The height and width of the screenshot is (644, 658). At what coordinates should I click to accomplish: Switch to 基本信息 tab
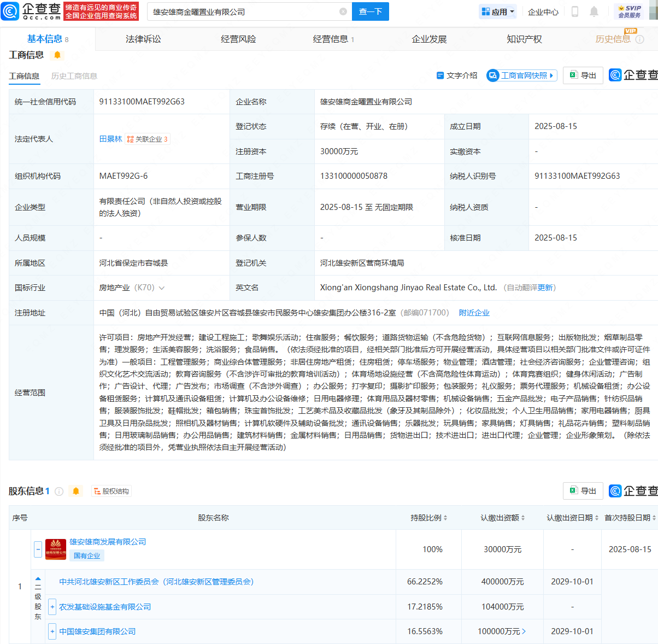tap(48, 39)
